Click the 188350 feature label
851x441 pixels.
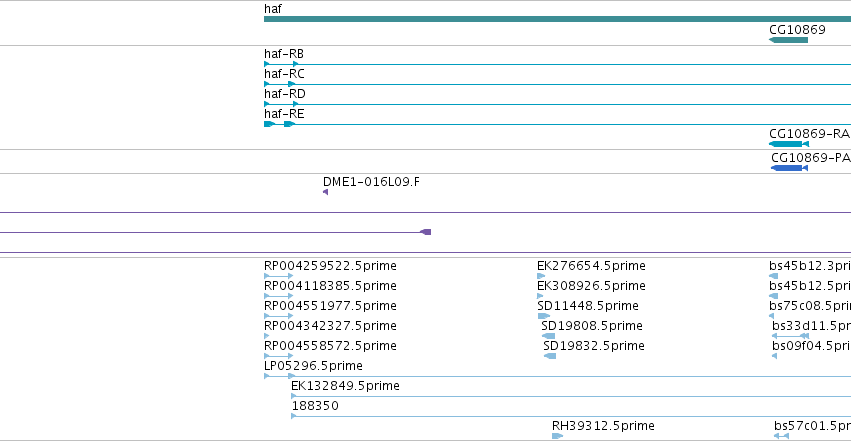pyautogui.click(x=315, y=406)
